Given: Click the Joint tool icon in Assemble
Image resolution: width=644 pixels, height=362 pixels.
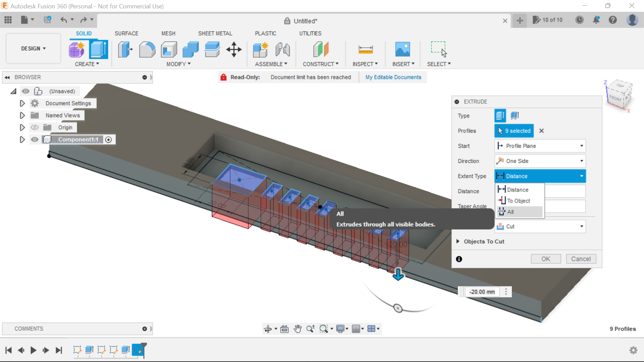Looking at the screenshot, I should (282, 50).
